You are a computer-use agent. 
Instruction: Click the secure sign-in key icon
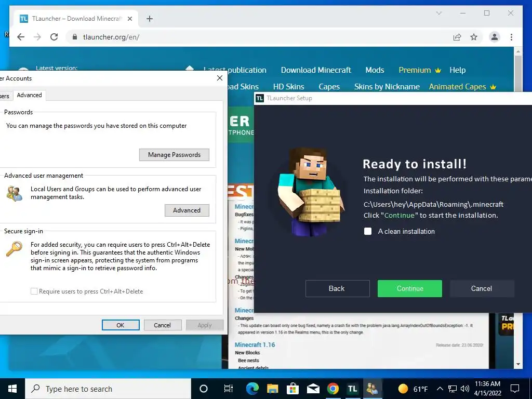tap(14, 249)
